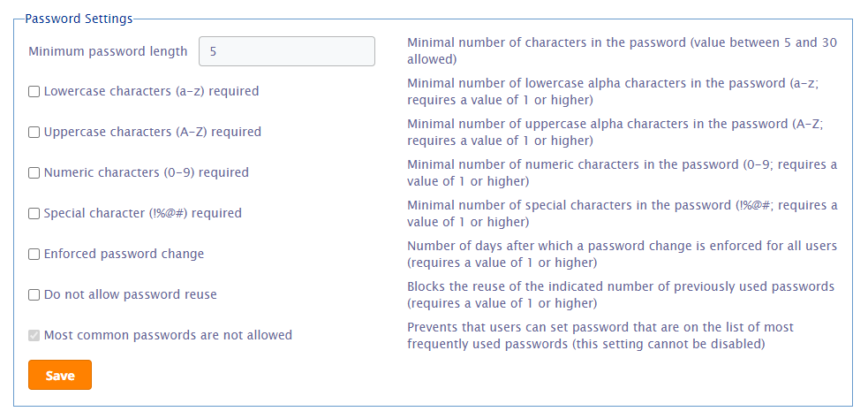Check the Do not allow password reuse box

(x=34, y=294)
